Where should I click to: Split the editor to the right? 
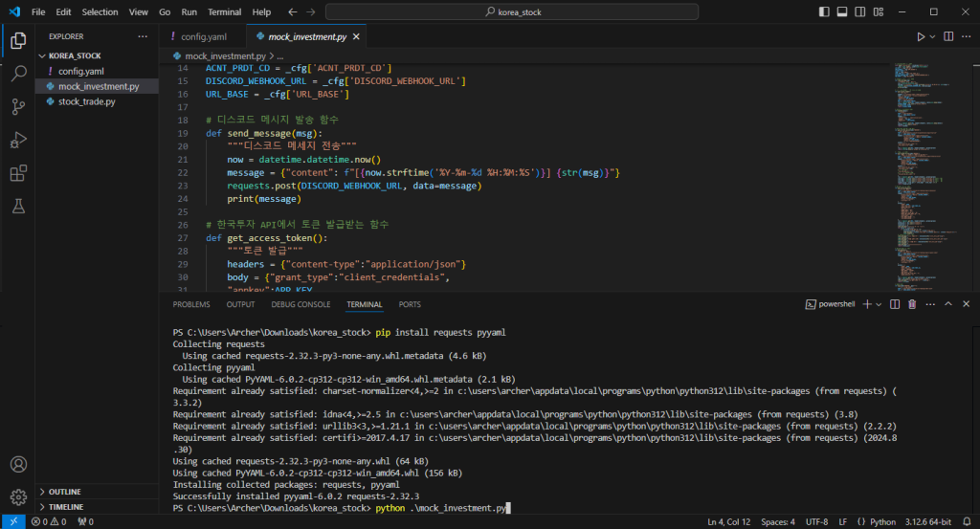pyautogui.click(x=948, y=37)
